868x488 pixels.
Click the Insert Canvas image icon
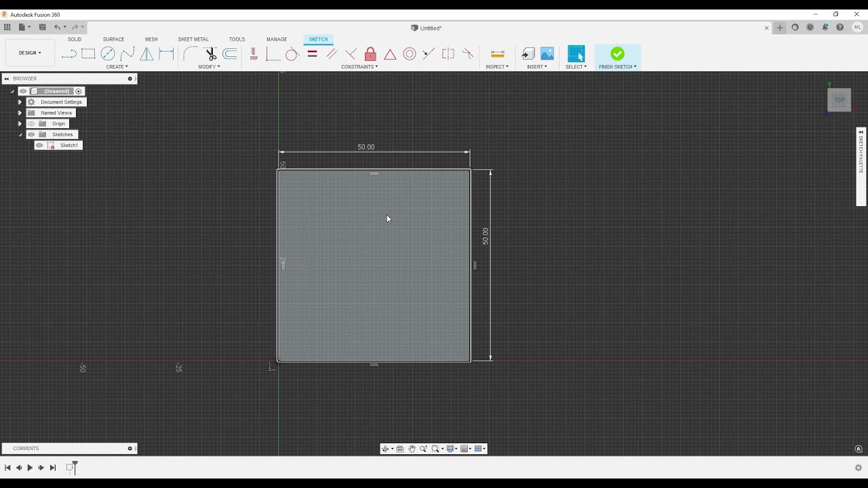coord(547,54)
